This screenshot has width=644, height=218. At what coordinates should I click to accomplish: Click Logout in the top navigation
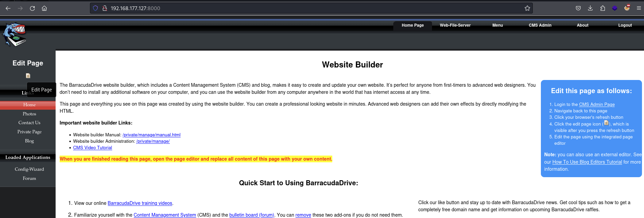(625, 25)
